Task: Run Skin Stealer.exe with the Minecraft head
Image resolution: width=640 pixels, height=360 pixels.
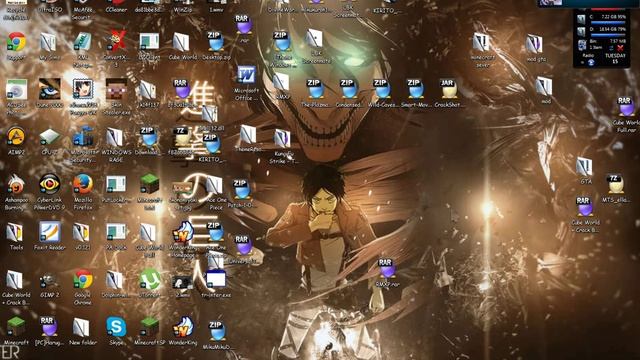Action: pos(116,89)
